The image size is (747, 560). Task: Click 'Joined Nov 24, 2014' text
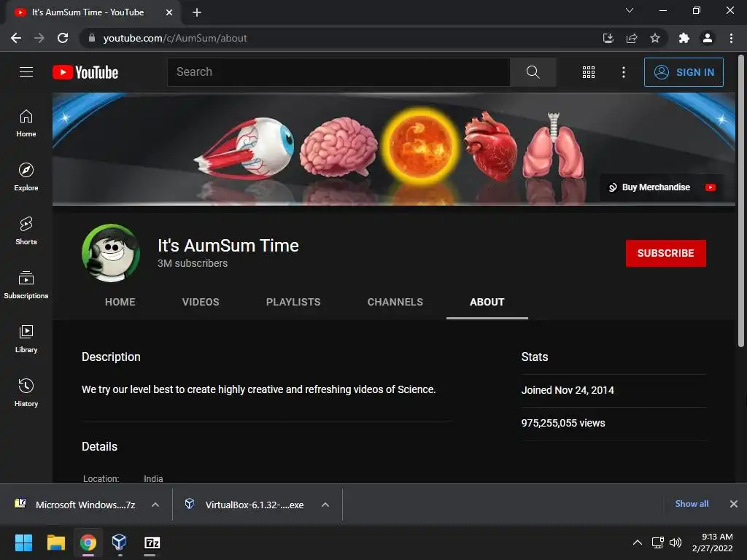pyautogui.click(x=568, y=390)
